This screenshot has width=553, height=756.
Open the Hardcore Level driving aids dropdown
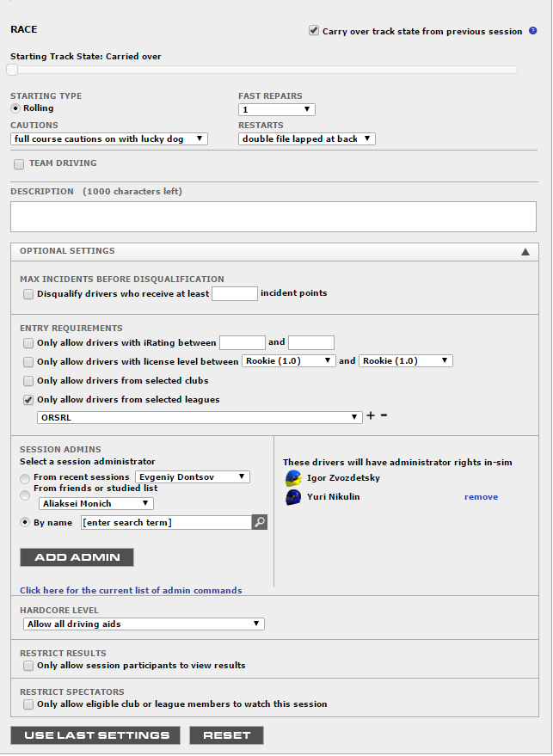pyautogui.click(x=143, y=624)
